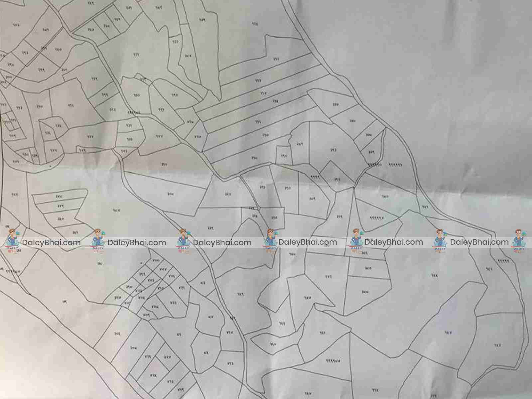The image size is (532, 399).
Task: Open the leftmost DaleyBhai.com watermark text
Action: [51, 243]
